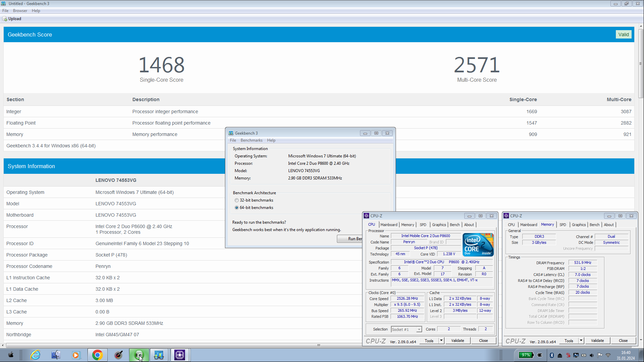Click the main window vertical scrollbar
The height and width of the screenshot is (362, 644).
641,64
